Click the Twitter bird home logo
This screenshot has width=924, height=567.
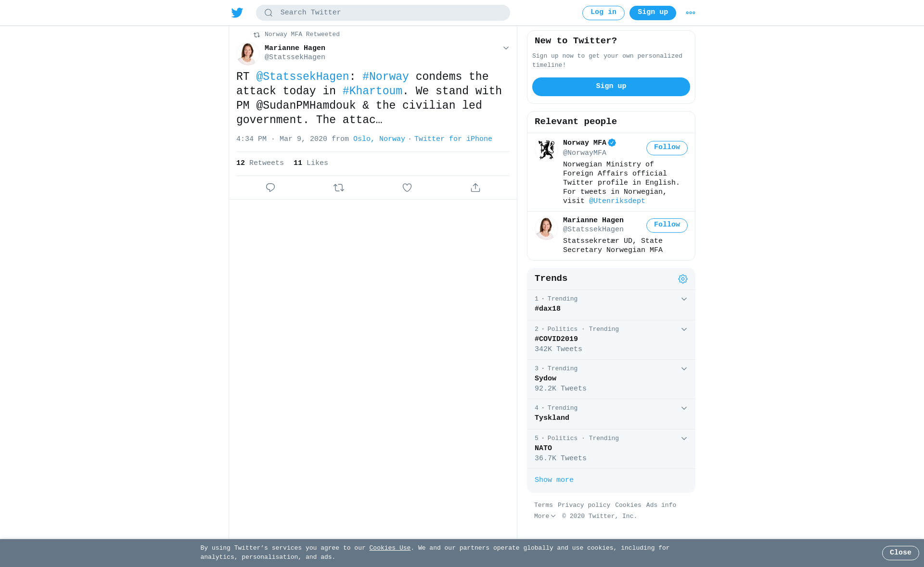(237, 13)
